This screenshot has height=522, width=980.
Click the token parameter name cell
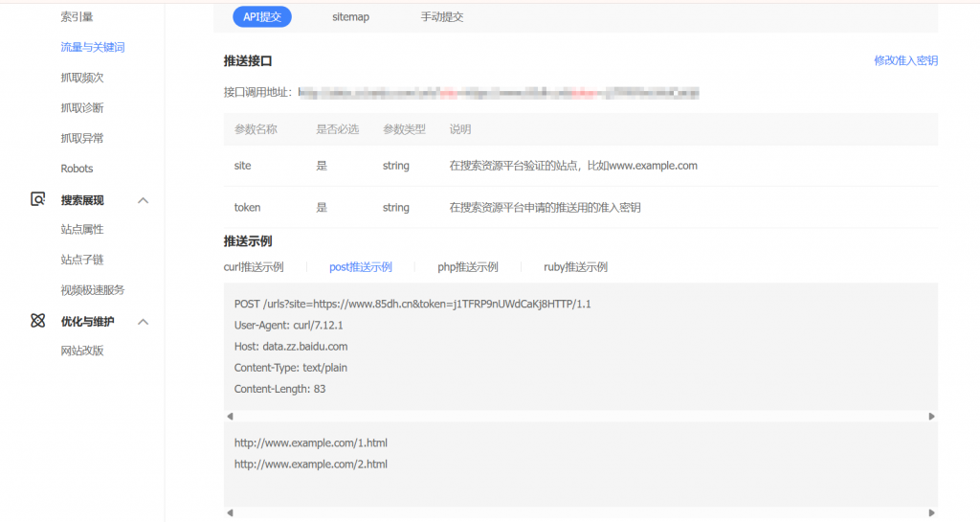click(248, 208)
